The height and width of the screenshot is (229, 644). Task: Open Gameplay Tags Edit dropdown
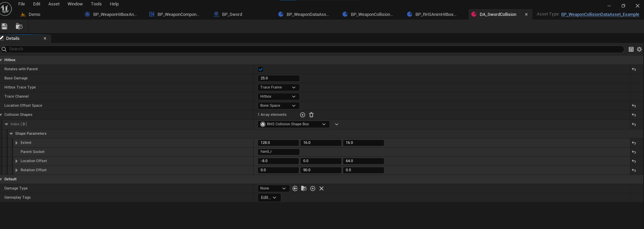click(269, 198)
